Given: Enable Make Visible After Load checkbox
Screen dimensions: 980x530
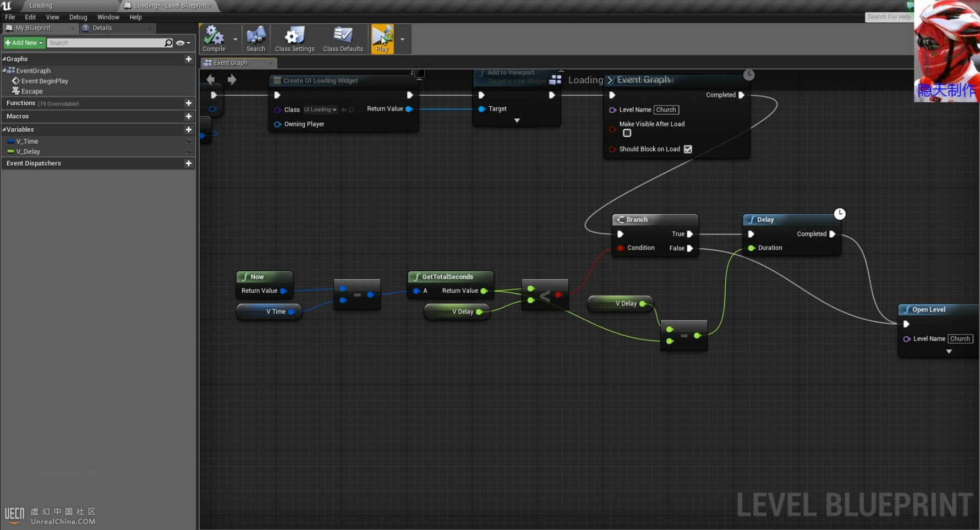Looking at the screenshot, I should [627, 133].
